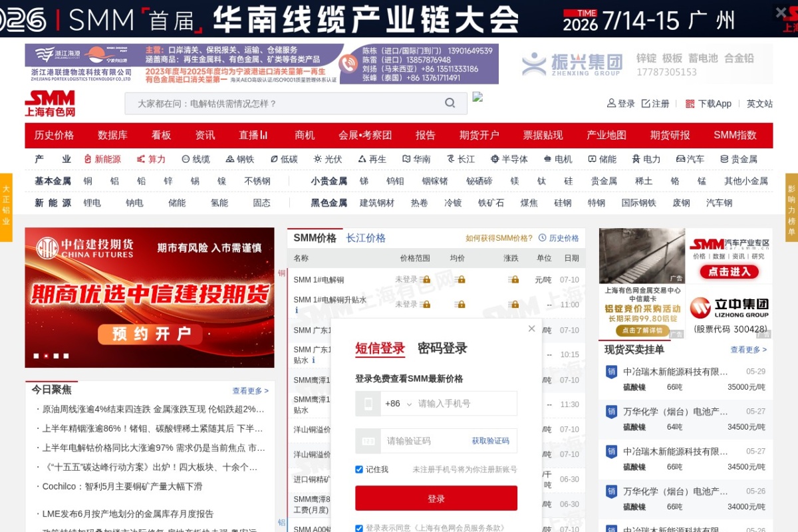The width and height of the screenshot is (798, 532).
Task: Select 锂电 under 新能源 row
Action: point(92,203)
